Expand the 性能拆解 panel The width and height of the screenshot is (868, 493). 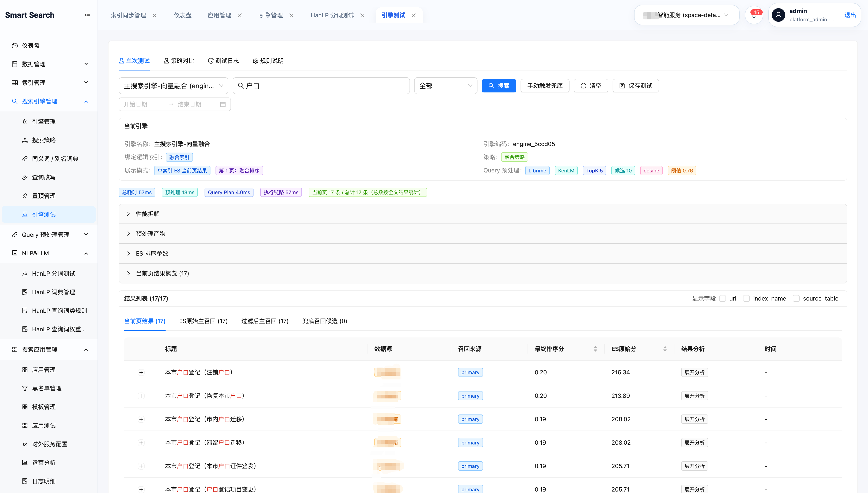483,214
